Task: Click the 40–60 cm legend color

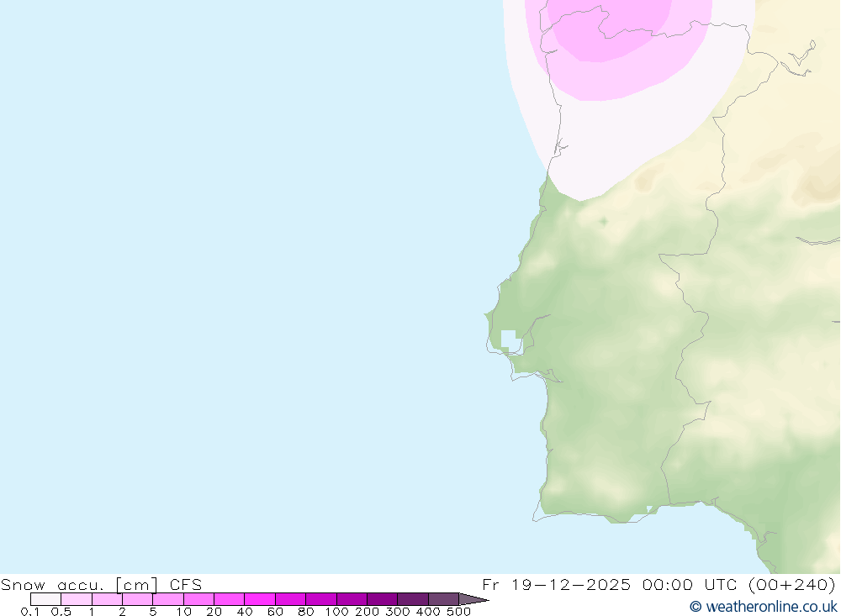Action: coord(260,599)
